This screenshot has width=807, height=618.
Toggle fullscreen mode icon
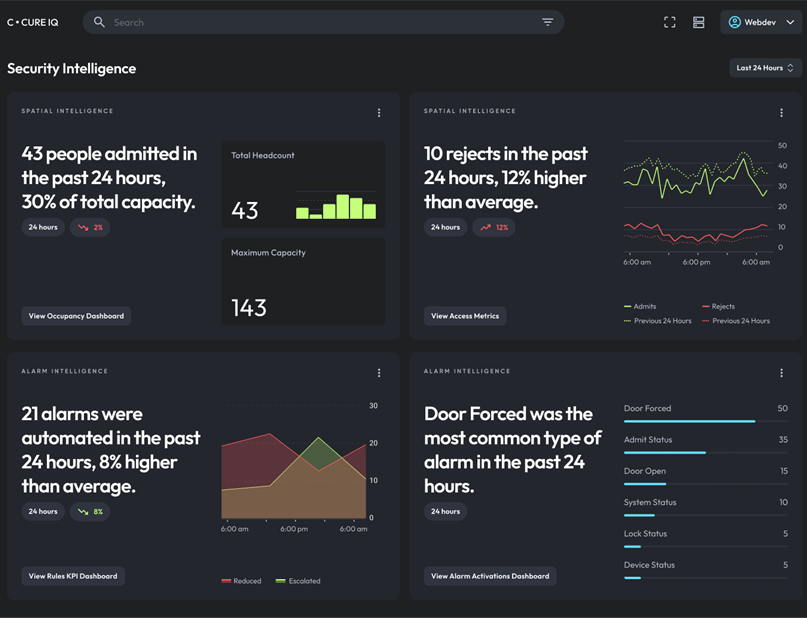[670, 22]
